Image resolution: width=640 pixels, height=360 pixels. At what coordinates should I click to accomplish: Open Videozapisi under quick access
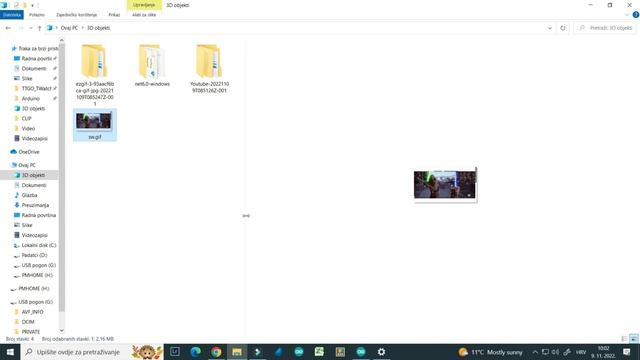(x=34, y=139)
